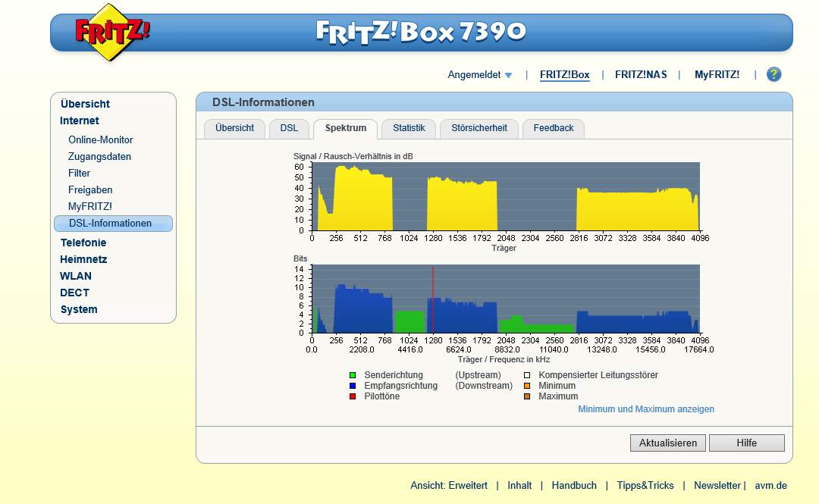The width and height of the screenshot is (819, 504).
Task: Open Telefonie in the sidebar
Action: tap(83, 243)
